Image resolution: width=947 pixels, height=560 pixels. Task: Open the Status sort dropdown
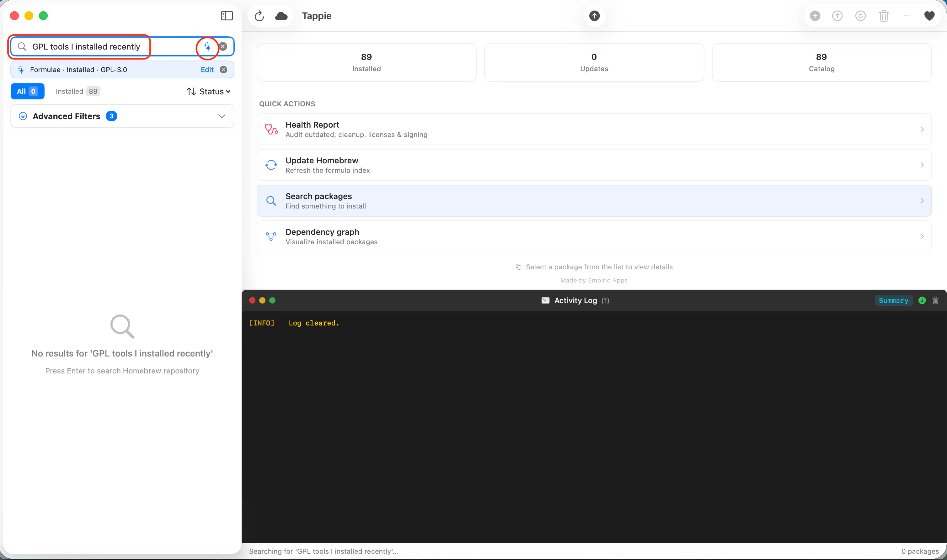pyautogui.click(x=208, y=91)
